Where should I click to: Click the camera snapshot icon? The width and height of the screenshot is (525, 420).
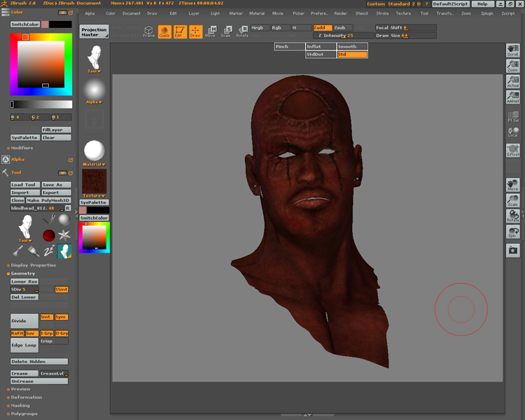click(x=513, y=250)
